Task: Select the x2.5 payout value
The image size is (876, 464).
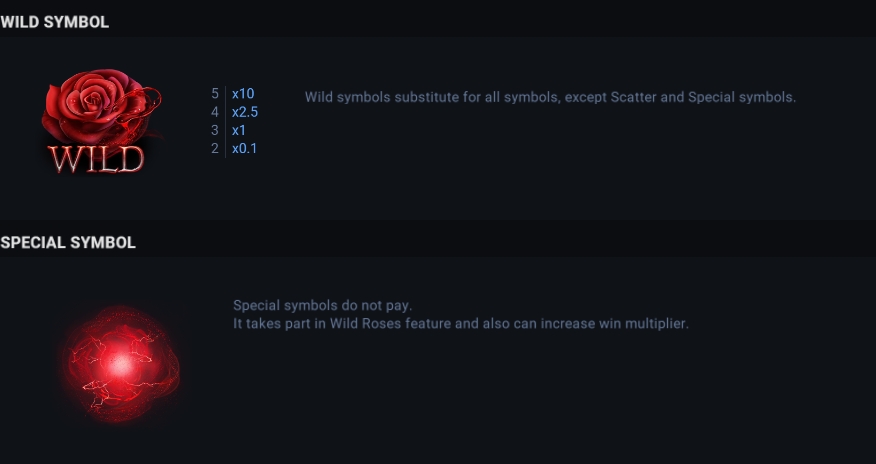Action: pyautogui.click(x=245, y=112)
